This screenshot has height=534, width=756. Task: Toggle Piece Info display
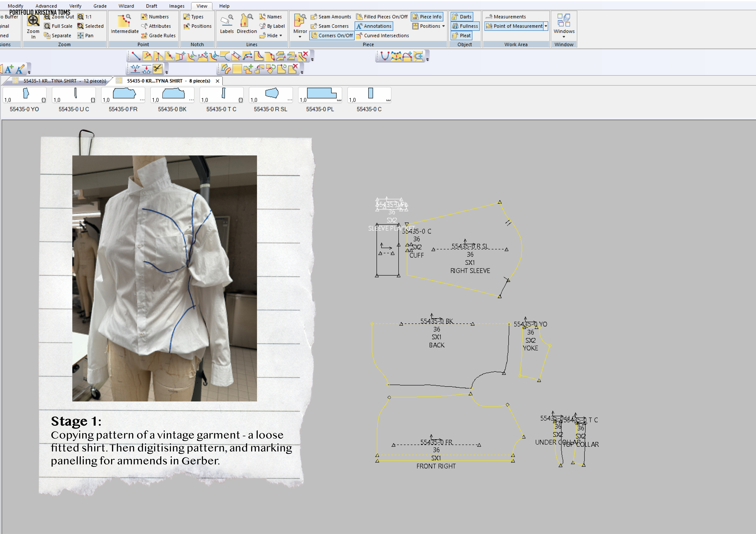pos(427,16)
